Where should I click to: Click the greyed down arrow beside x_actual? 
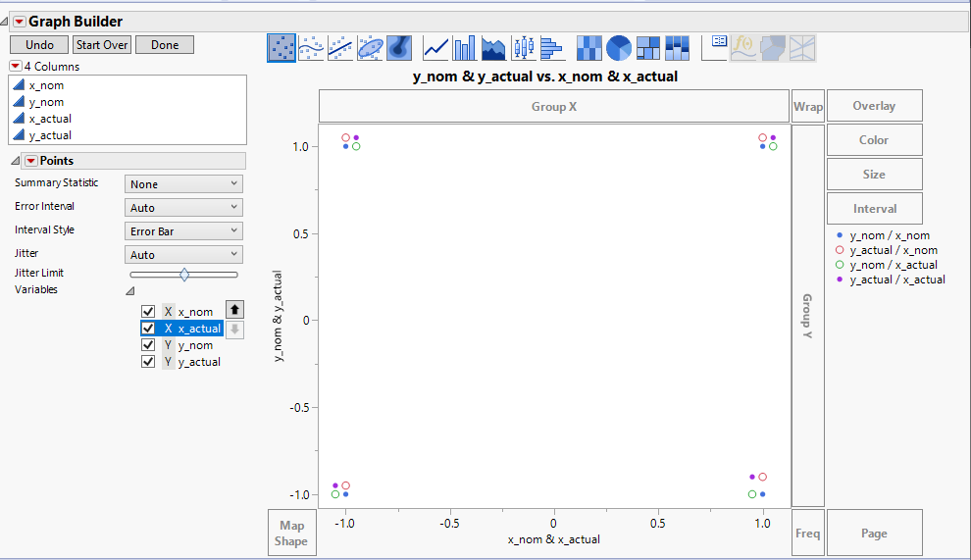coord(234,329)
